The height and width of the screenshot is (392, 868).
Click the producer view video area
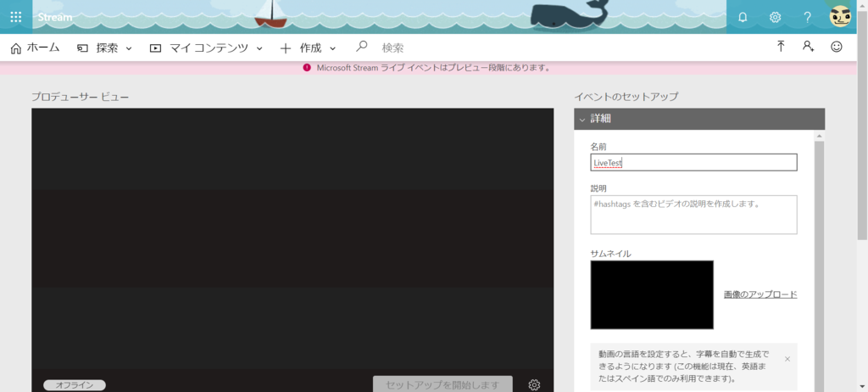292,238
